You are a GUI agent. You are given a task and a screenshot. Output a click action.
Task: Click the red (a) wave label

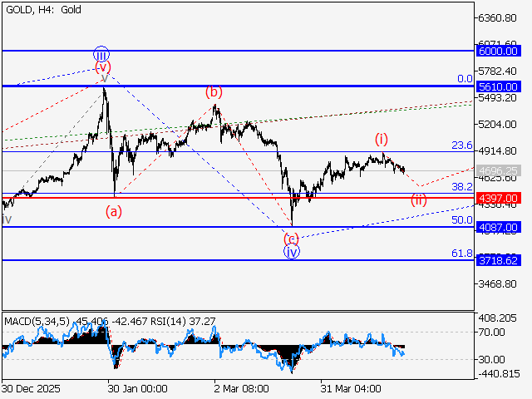[x=114, y=211]
